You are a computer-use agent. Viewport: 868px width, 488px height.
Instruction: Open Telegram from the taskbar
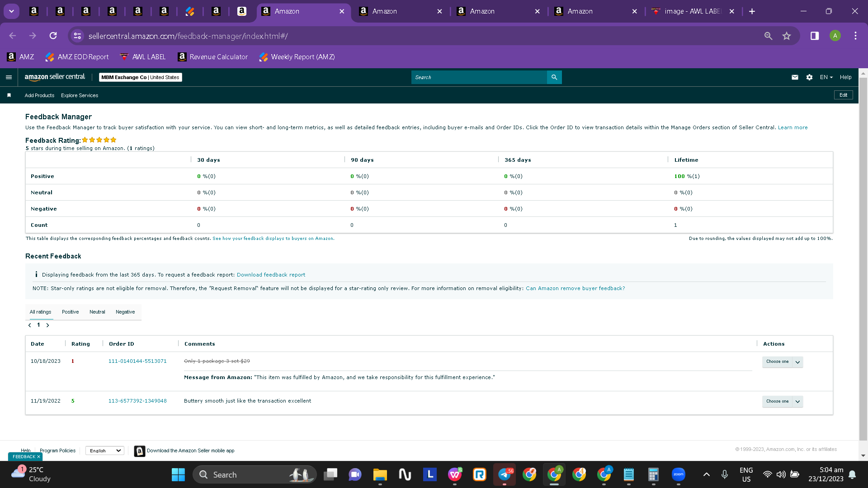505,475
